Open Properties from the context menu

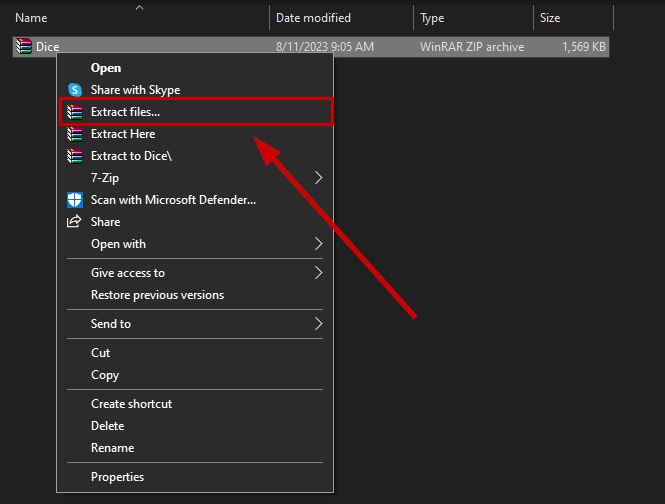click(x=117, y=477)
